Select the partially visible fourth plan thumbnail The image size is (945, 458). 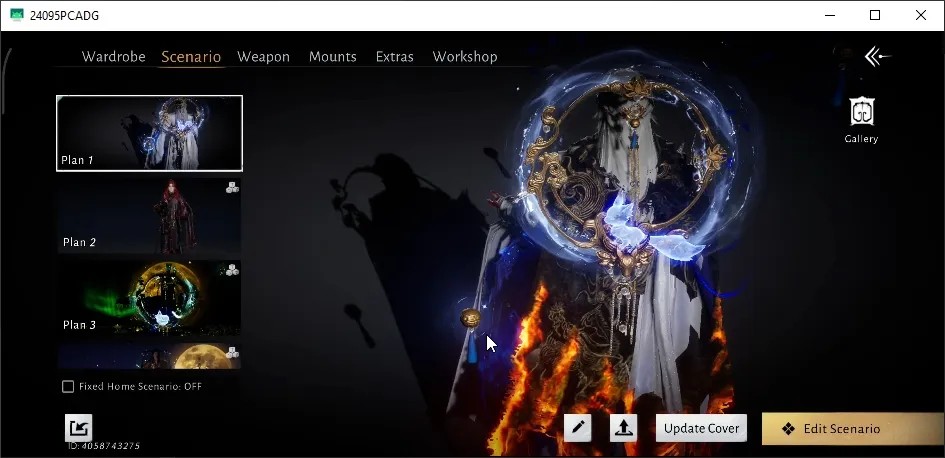[149, 356]
